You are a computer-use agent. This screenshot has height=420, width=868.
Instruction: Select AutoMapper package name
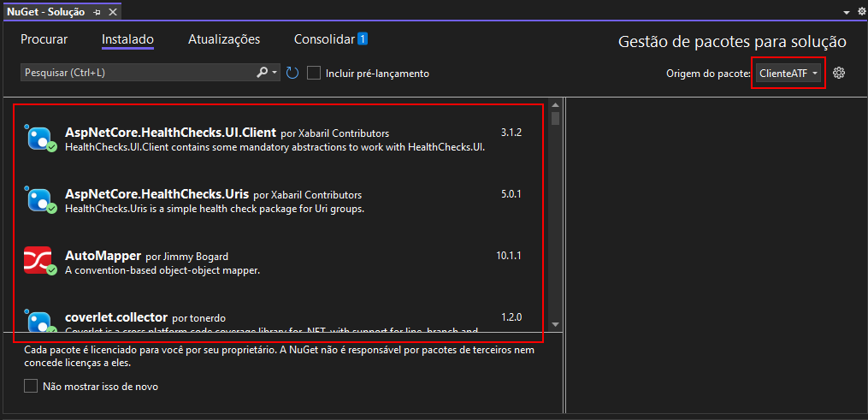[103, 256]
